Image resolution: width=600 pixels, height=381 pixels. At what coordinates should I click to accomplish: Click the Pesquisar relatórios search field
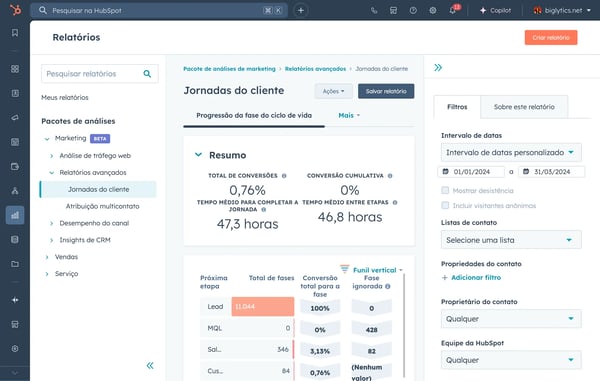coord(100,74)
